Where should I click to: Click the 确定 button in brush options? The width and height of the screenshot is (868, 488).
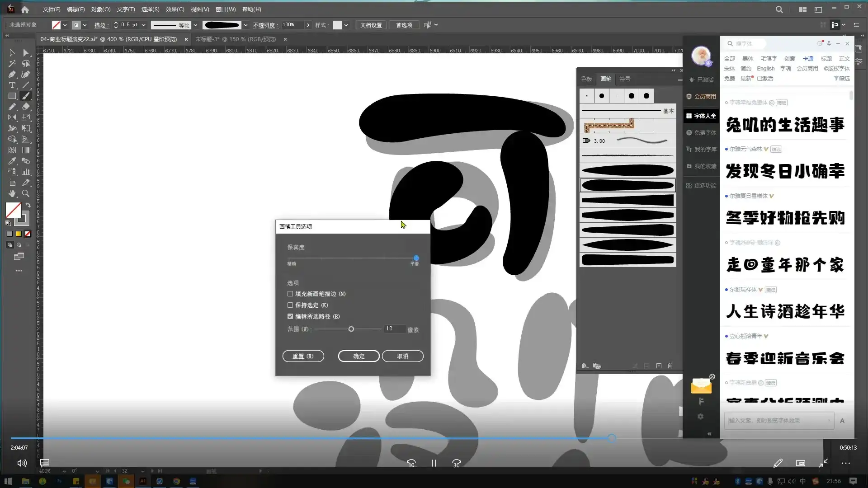coord(359,356)
